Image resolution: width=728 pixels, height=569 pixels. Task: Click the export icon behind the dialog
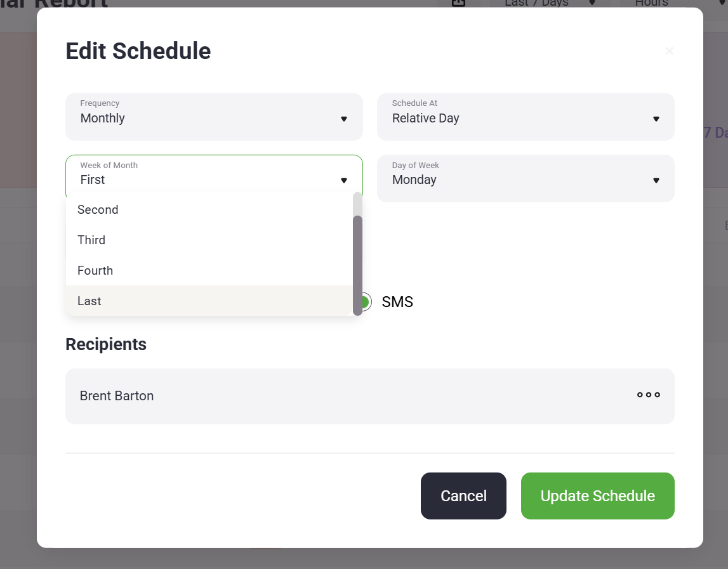pos(458,3)
